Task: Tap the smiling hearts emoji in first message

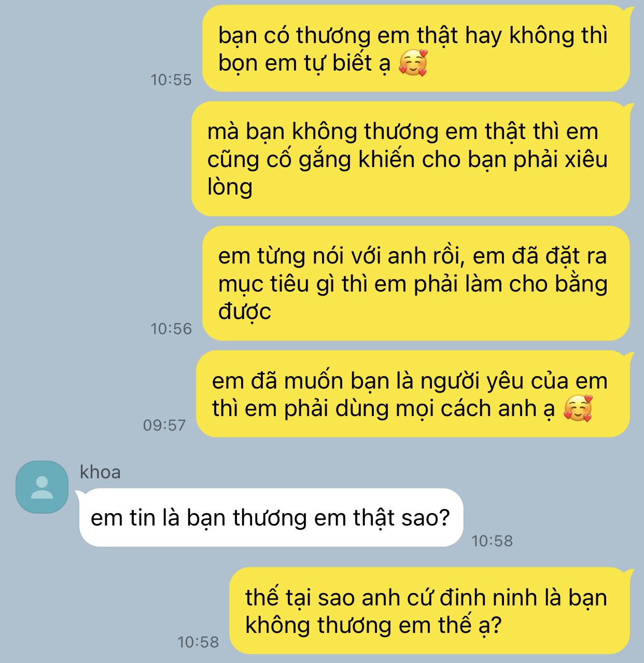Action: click(413, 63)
